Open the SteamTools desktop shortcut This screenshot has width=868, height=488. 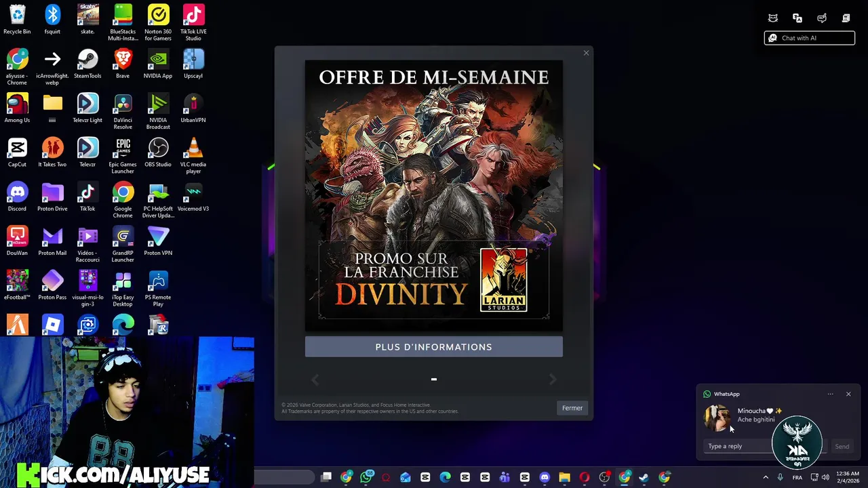(x=87, y=64)
